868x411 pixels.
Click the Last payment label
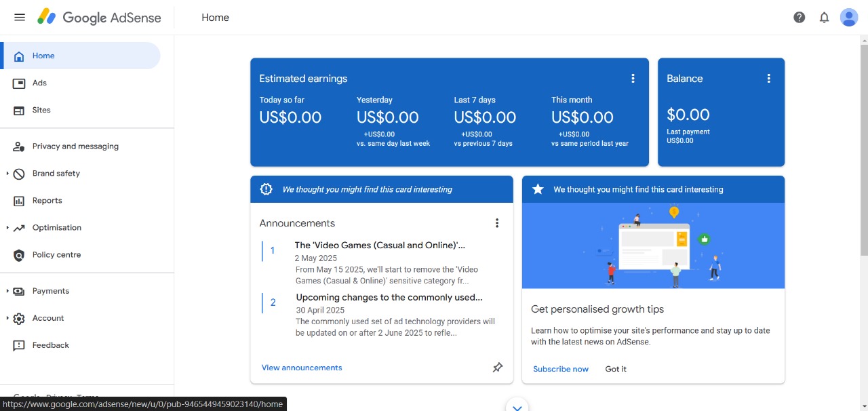(x=688, y=132)
